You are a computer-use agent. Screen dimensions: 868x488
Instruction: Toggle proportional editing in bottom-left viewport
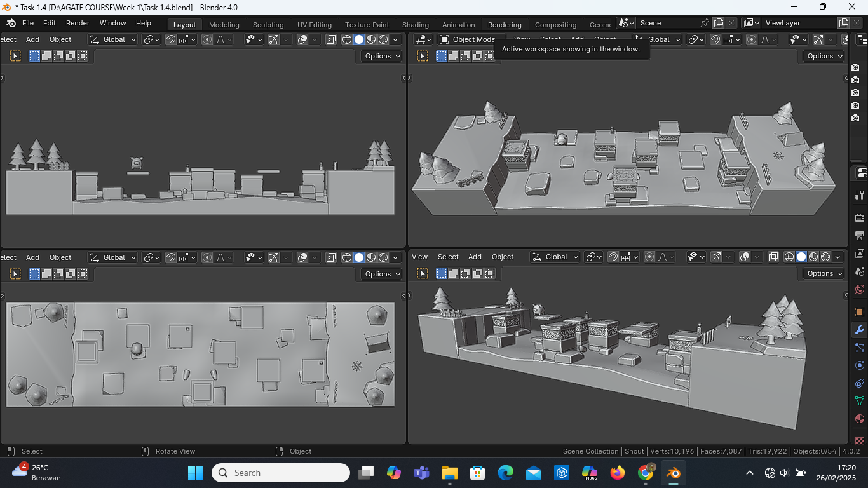click(x=207, y=257)
